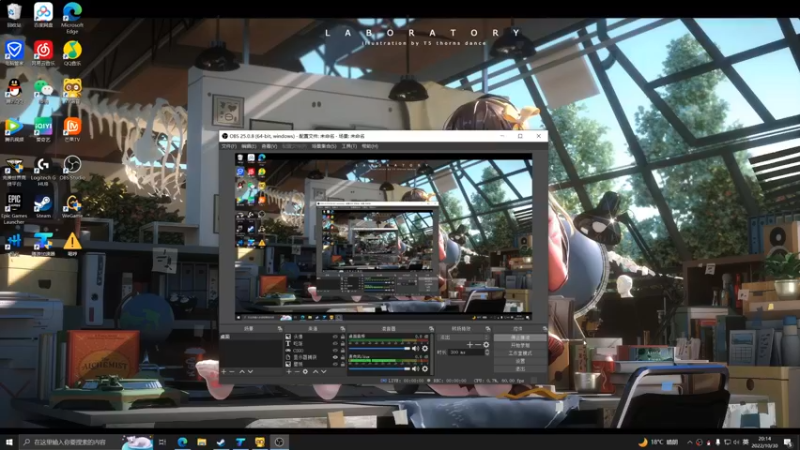Open Epic Games Launcher desktop icon

14,208
